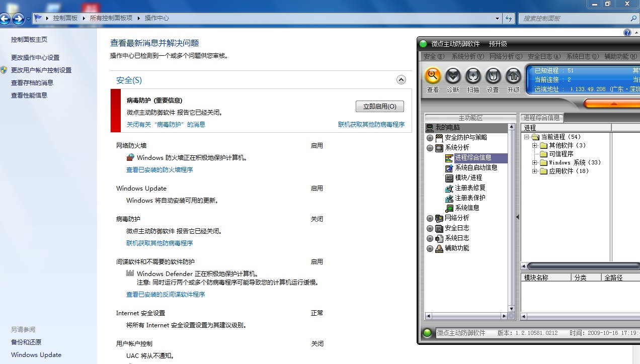Viewport: 640px width, 364px height.
Task: Open 查看性能信息 link
Action: point(29,95)
